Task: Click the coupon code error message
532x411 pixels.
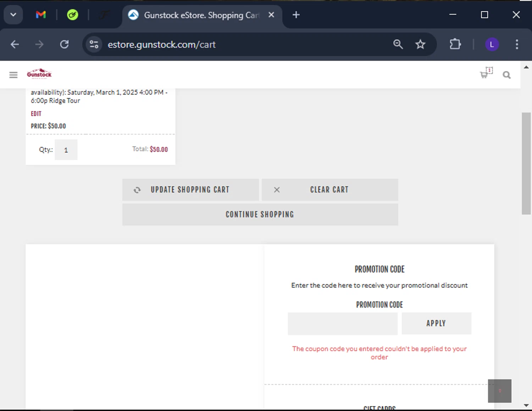Action: [x=379, y=353]
